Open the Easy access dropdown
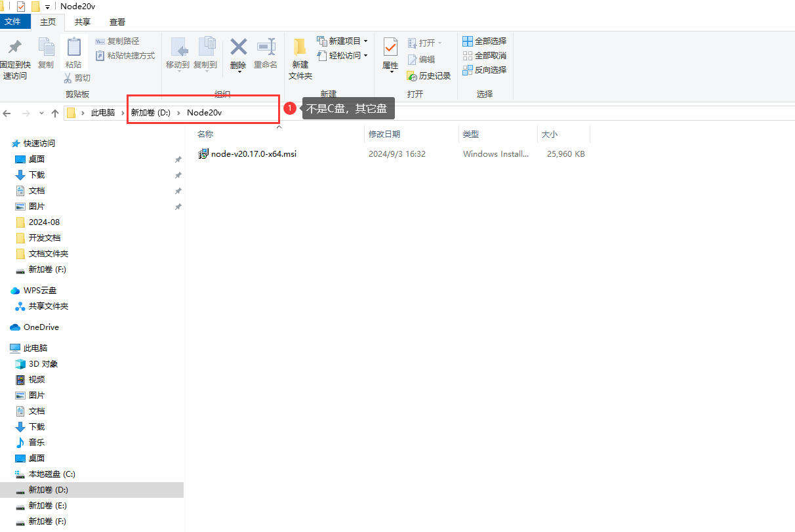This screenshot has height=532, width=795. coord(342,56)
